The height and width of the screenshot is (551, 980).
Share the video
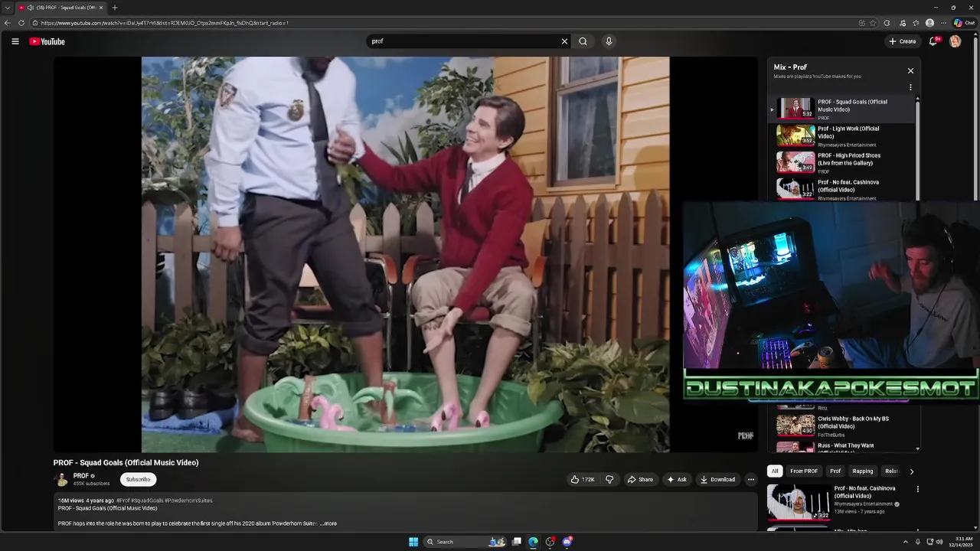point(640,480)
